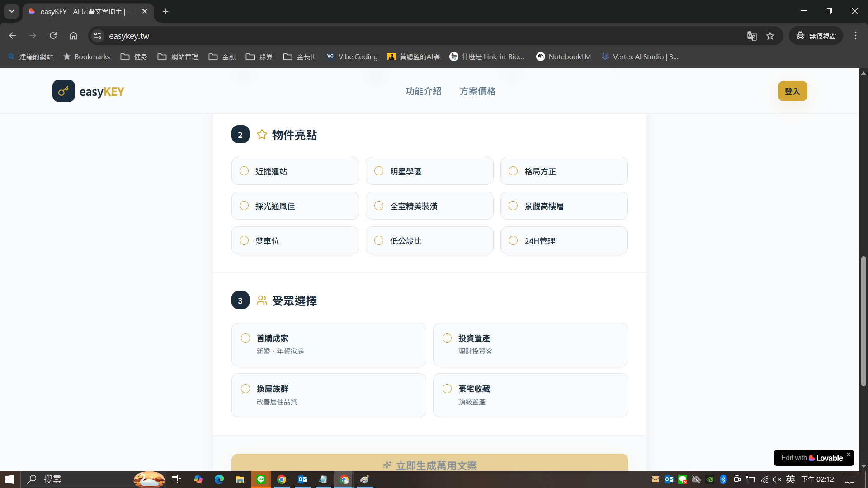868x488 pixels.
Task: Reload the easykey.tw page
Action: pyautogui.click(x=53, y=36)
